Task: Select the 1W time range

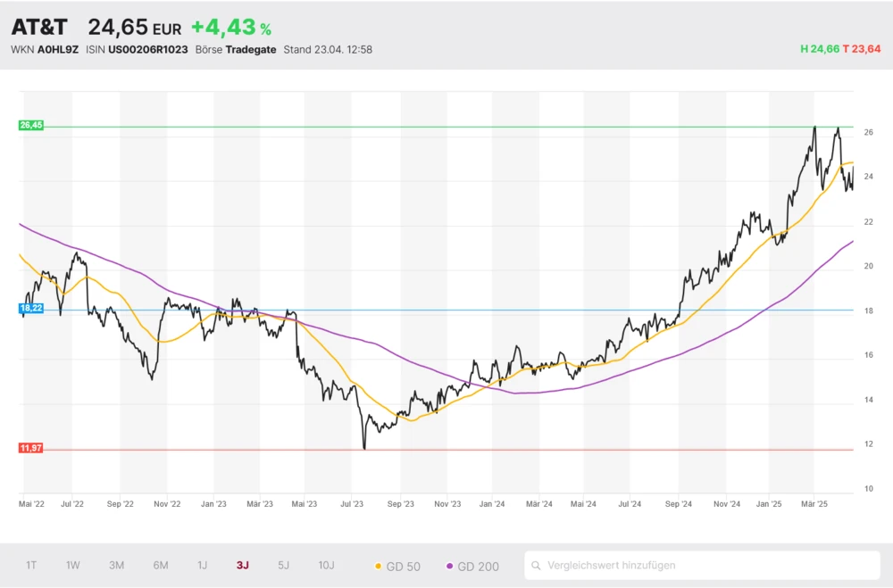Action: [73, 565]
